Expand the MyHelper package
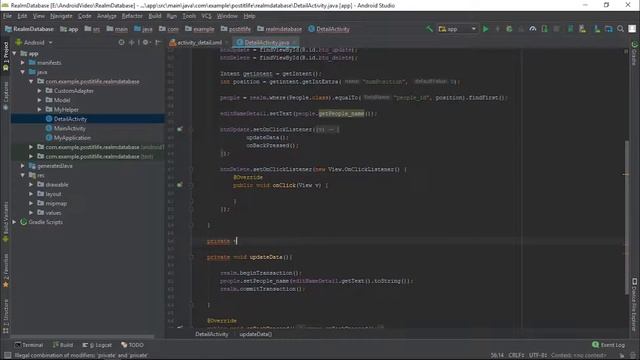Screen dimensions: 640x360 (x=40, y=109)
